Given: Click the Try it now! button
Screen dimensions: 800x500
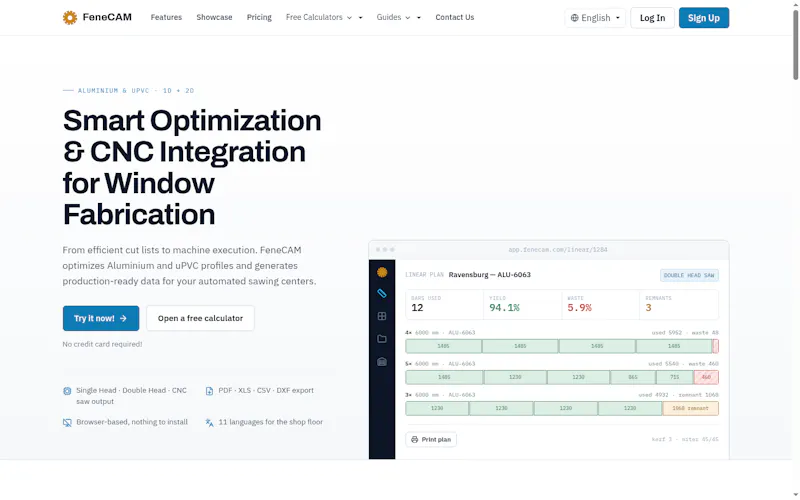Looking at the screenshot, I should click(x=101, y=318).
